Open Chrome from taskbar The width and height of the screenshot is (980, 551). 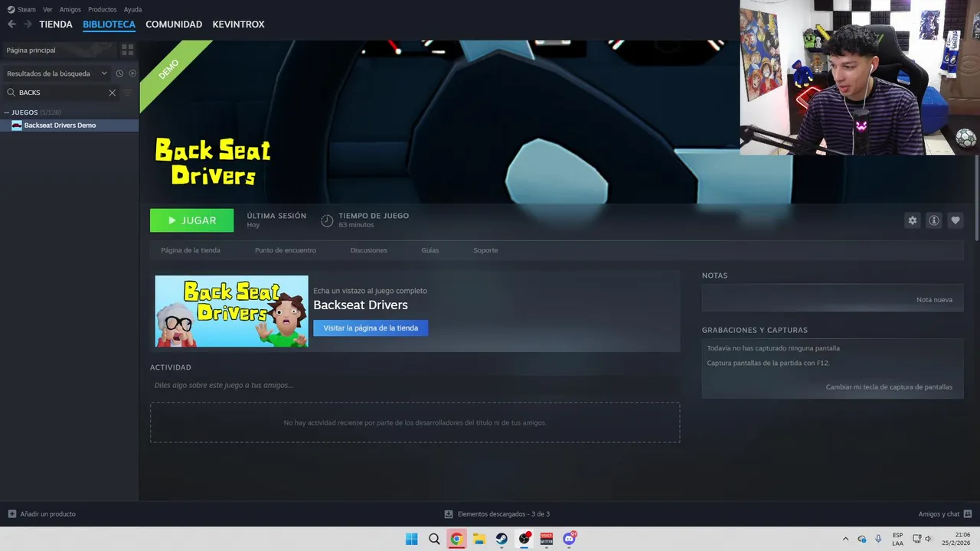456,539
